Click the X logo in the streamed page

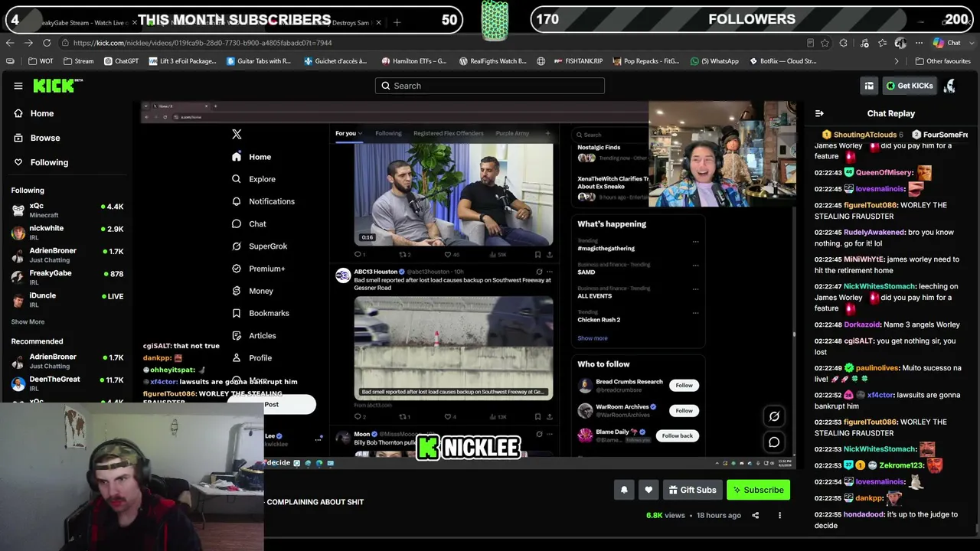click(x=237, y=134)
